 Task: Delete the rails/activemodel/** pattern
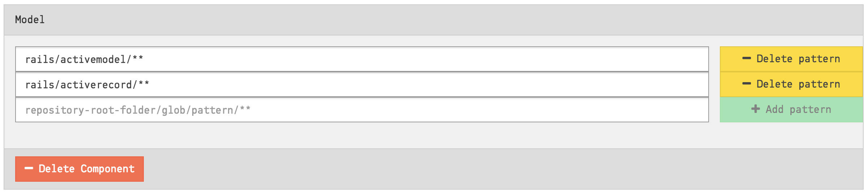[x=791, y=59]
